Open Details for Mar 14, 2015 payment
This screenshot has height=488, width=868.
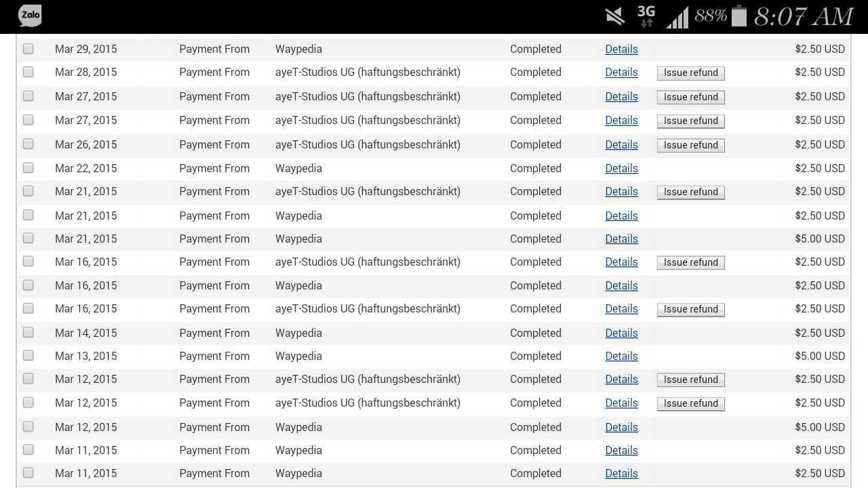click(621, 333)
